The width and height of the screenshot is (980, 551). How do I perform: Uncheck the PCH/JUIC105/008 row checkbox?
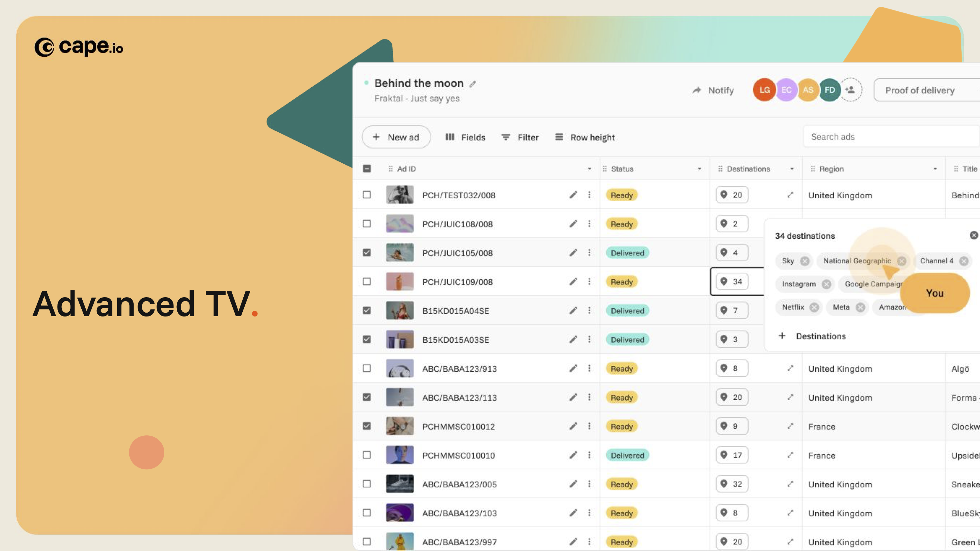(x=367, y=252)
